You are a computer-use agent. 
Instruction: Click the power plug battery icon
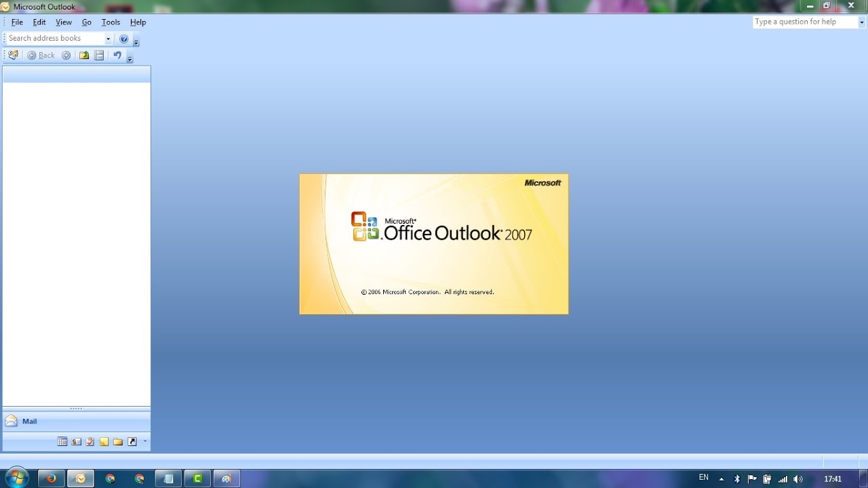click(767, 479)
